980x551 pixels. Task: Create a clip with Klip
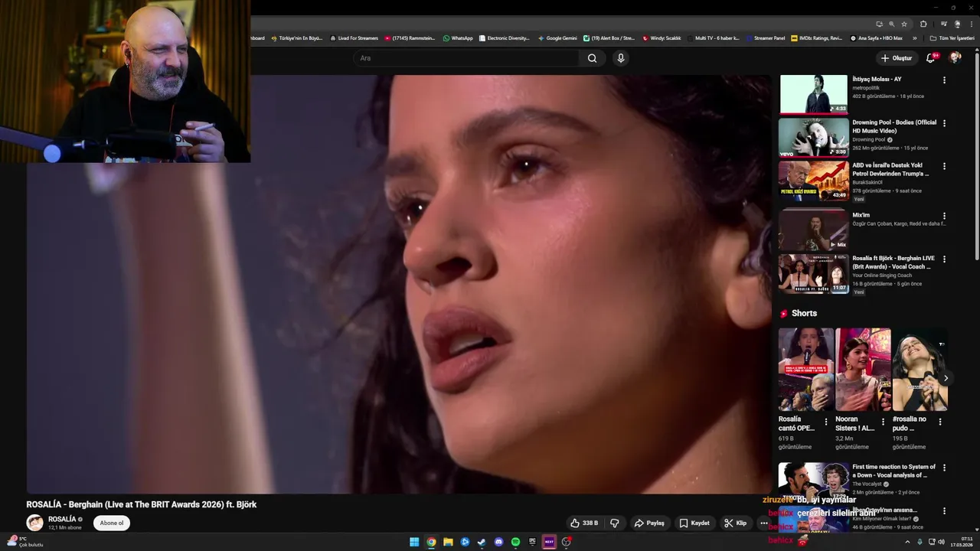[735, 523]
